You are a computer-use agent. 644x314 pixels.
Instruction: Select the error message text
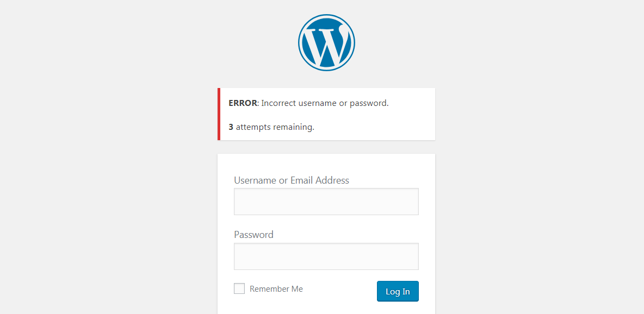[x=308, y=103]
